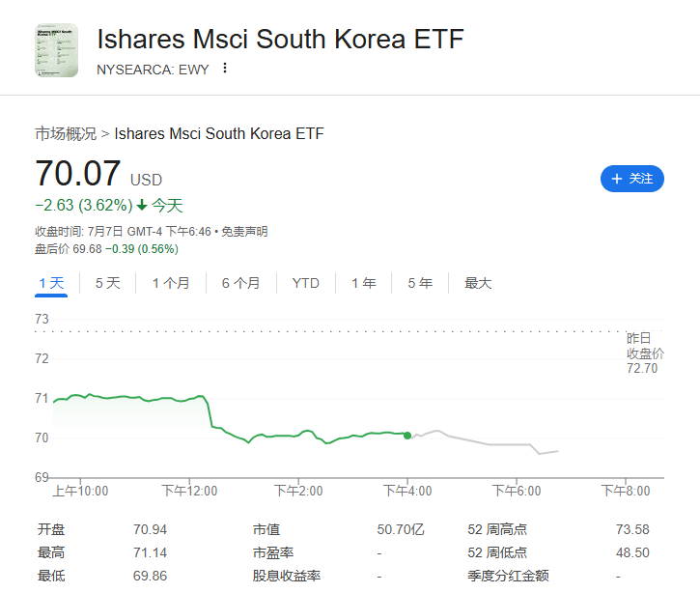The height and width of the screenshot is (593, 700).
Task: Click the 70.07 current price value
Action: point(78,174)
